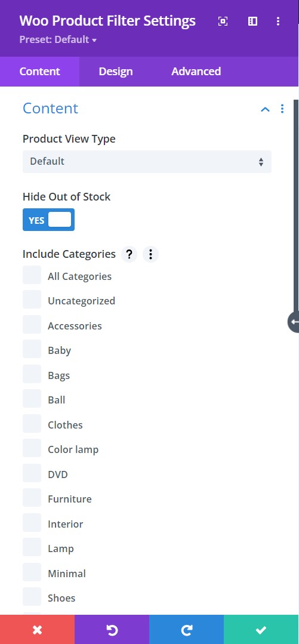Open the module settings three-dot menu
This screenshot has width=299, height=644.
pyautogui.click(x=278, y=21)
